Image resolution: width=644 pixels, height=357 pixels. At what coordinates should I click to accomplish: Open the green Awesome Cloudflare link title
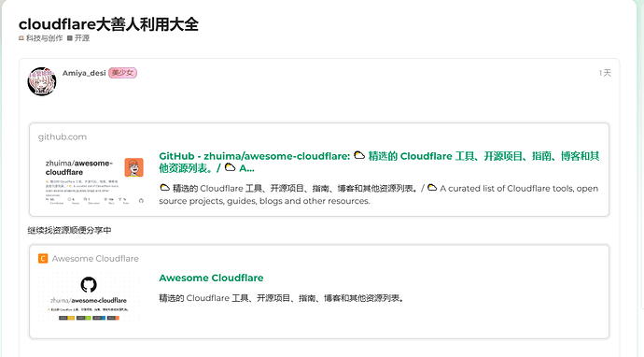coord(211,278)
